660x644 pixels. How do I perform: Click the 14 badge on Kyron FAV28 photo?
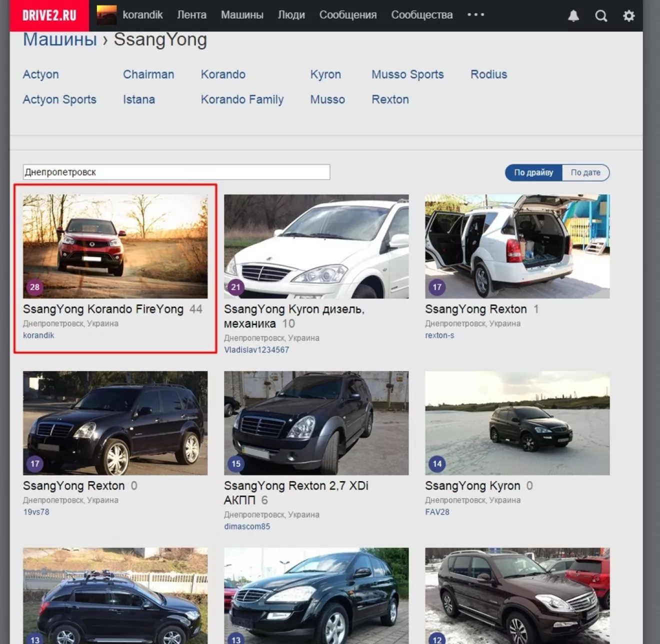click(436, 463)
